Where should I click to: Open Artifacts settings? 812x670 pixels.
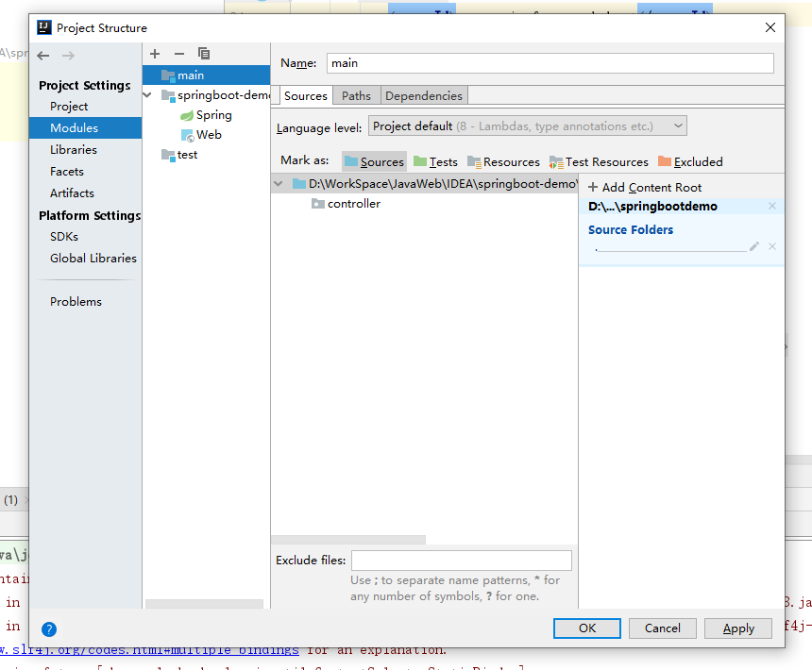72,193
